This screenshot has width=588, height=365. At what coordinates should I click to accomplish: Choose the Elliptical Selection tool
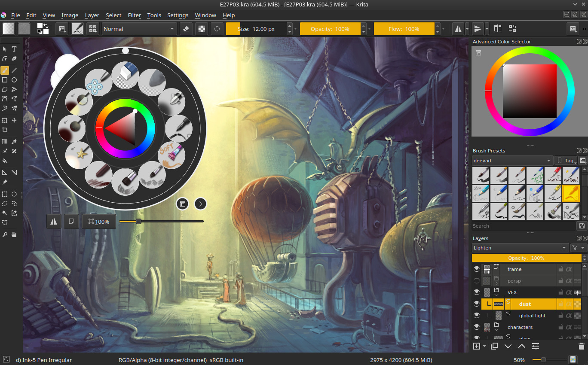click(x=14, y=194)
